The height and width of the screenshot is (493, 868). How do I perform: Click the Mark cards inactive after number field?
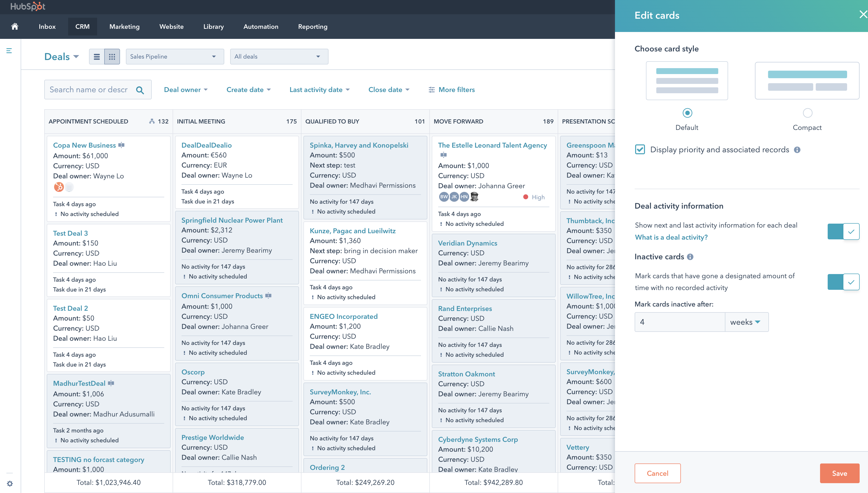coord(680,322)
